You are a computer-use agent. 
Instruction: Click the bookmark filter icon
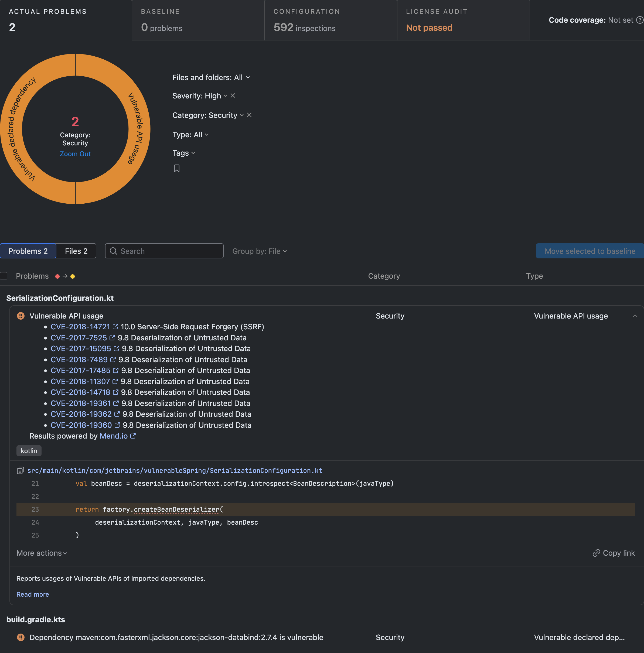(176, 168)
